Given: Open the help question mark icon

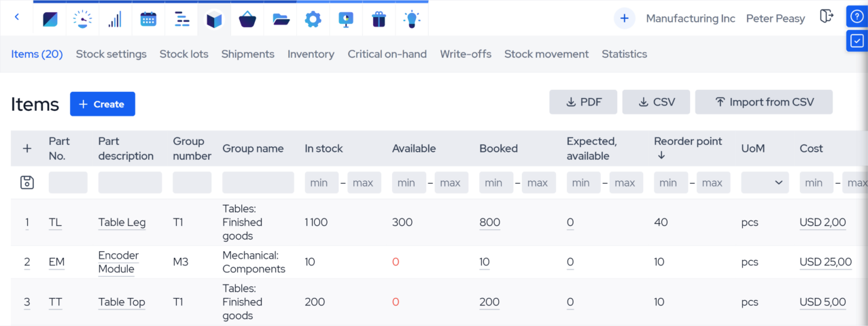Looking at the screenshot, I should click(x=856, y=16).
